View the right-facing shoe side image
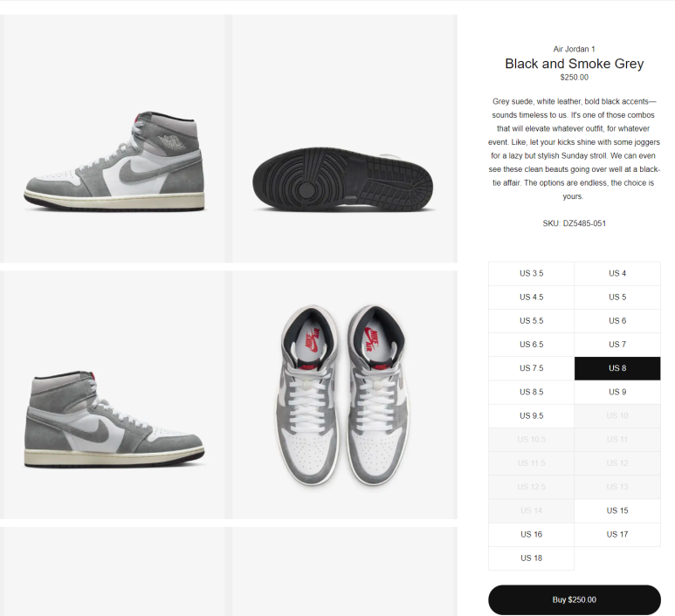The width and height of the screenshot is (675, 616). coord(114,394)
